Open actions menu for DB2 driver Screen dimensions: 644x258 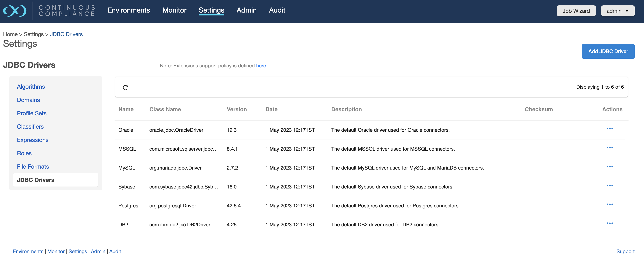(x=610, y=224)
